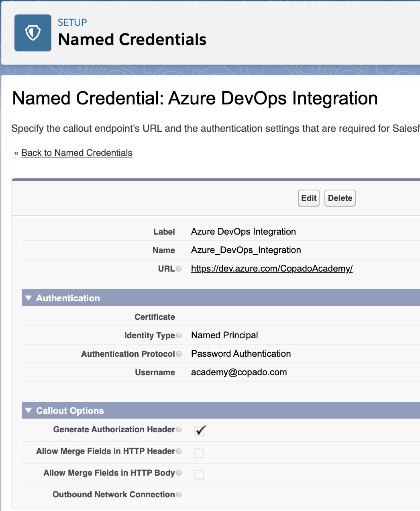
Task: Click the help icon next to URL
Action: coord(179,269)
